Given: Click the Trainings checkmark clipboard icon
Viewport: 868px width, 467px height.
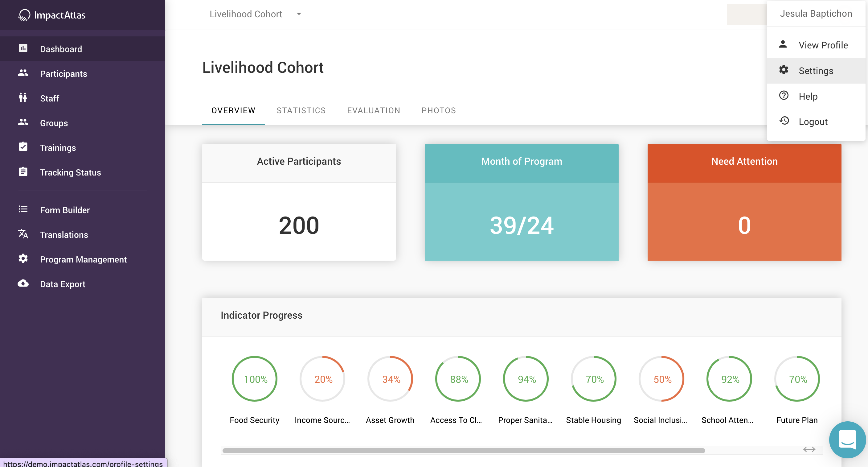Looking at the screenshot, I should click(23, 147).
